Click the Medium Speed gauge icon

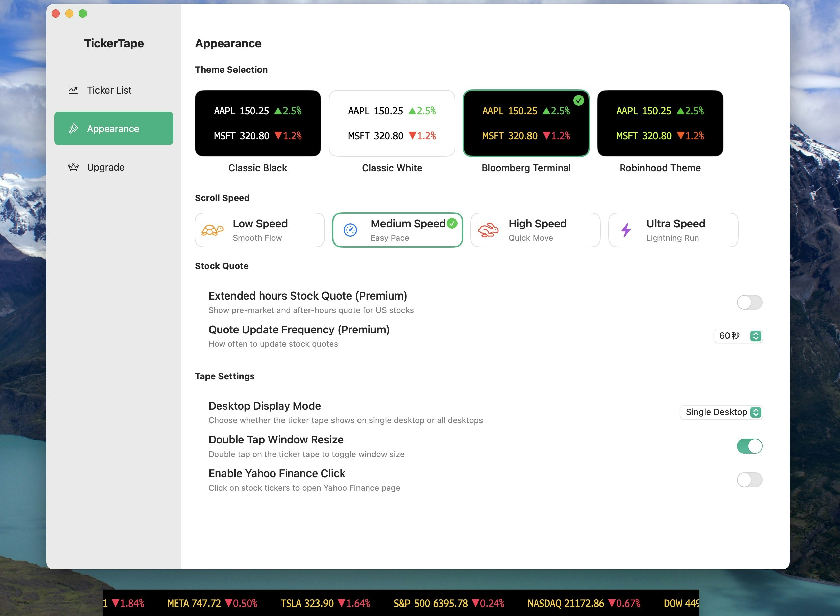pyautogui.click(x=350, y=230)
